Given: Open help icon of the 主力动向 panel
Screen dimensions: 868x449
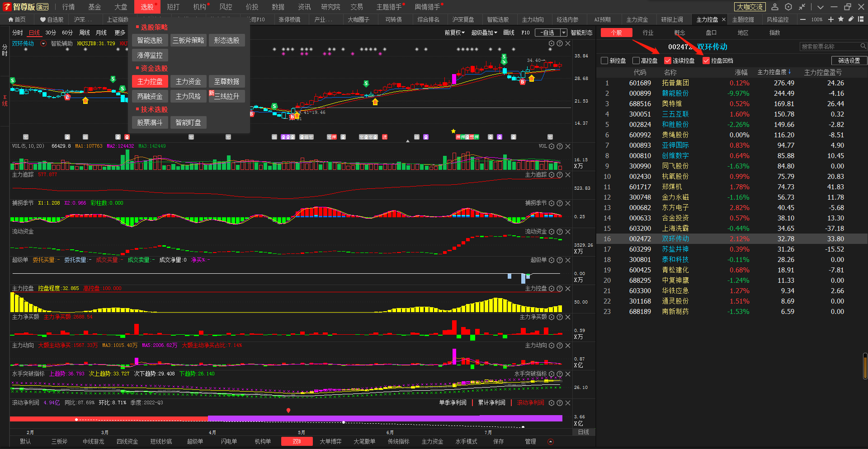Looking at the screenshot, I should 560,346.
